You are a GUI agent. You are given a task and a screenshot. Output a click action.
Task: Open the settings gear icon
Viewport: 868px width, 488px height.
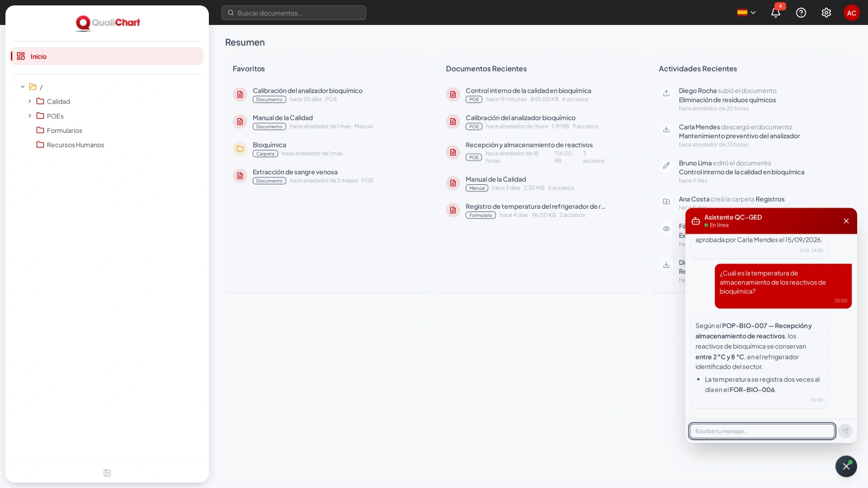pyautogui.click(x=826, y=12)
